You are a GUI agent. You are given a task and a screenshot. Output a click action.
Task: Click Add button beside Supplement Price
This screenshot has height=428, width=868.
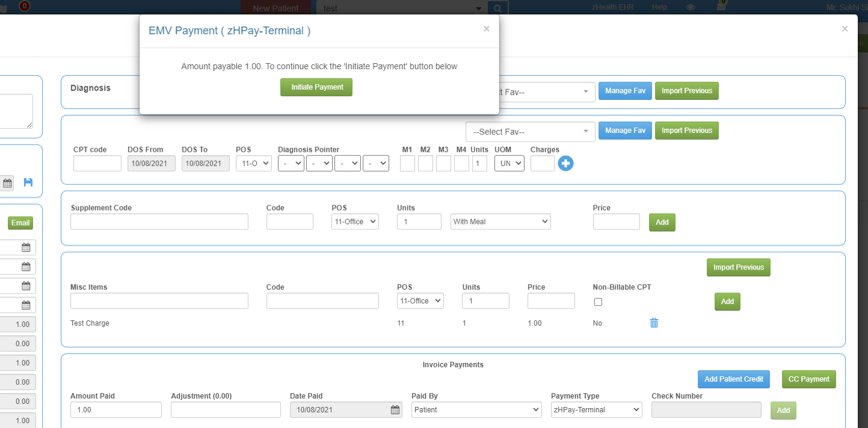(x=662, y=222)
